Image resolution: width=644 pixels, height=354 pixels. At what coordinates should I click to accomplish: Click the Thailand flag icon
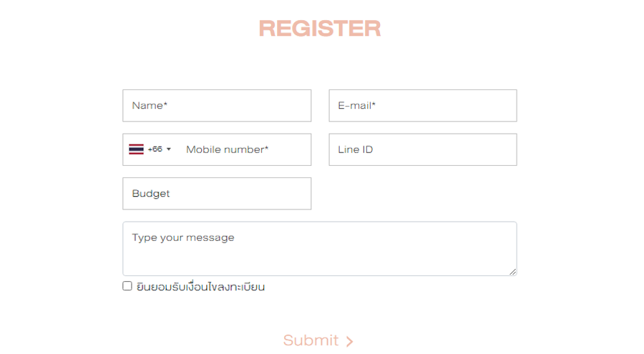pyautogui.click(x=136, y=149)
